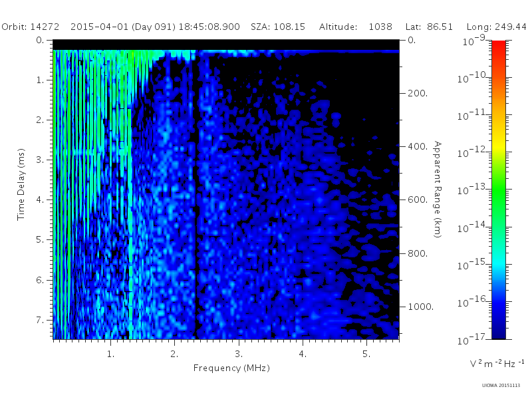Select the SZA: 108.15 value
This screenshot has width=532, height=399.
click(x=278, y=27)
